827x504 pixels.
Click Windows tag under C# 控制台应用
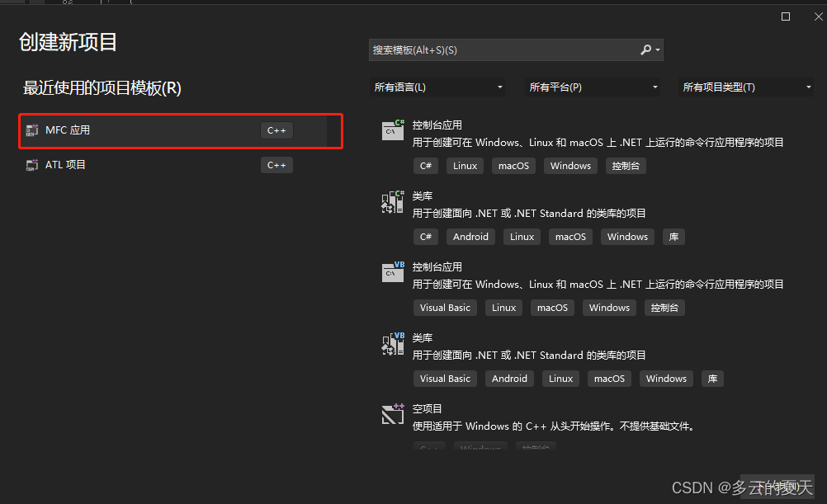(x=570, y=166)
